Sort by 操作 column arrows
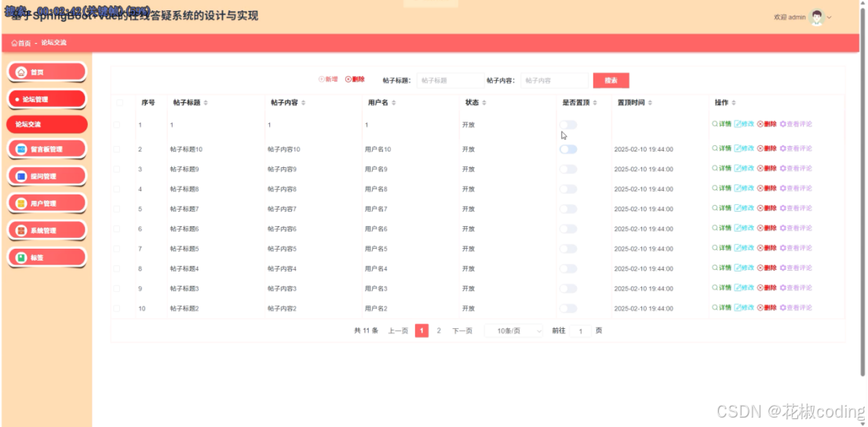Image resolution: width=868 pixels, height=427 pixels. click(x=734, y=103)
